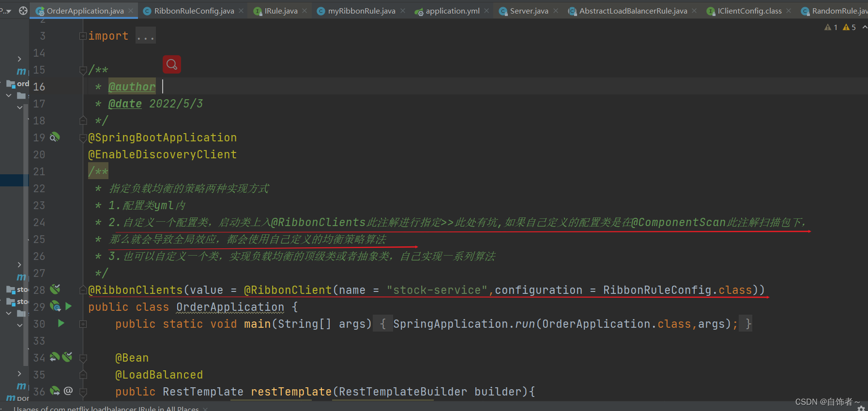The image size is (868, 411).
Task: Expand the folded import block on line 3
Action: coord(83,36)
